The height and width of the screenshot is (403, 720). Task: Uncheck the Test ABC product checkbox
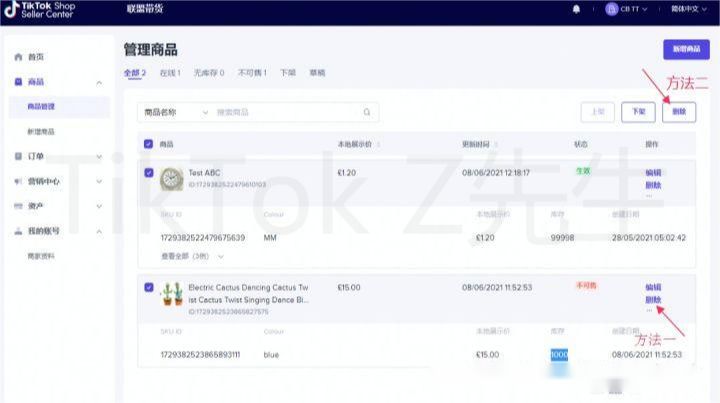point(149,173)
